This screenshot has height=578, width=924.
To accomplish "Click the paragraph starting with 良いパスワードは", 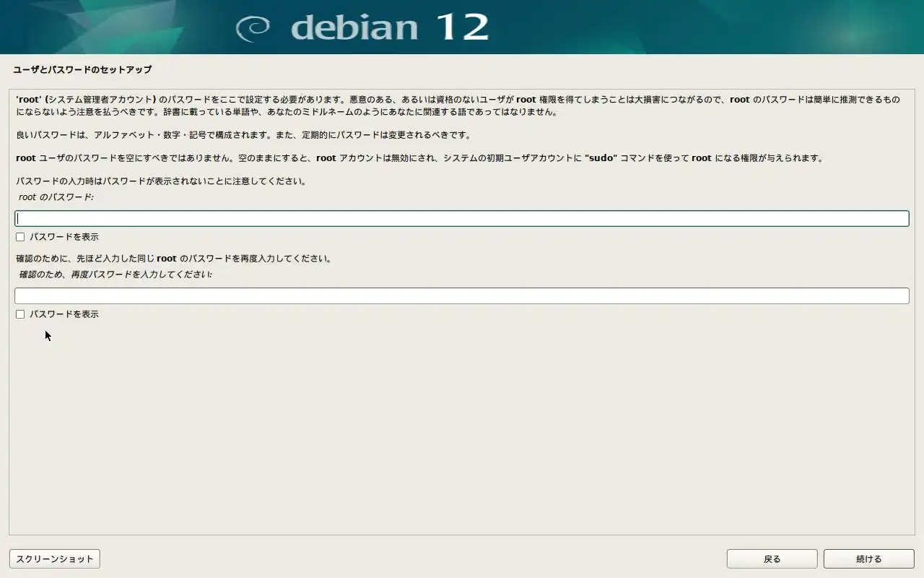I will point(243,135).
